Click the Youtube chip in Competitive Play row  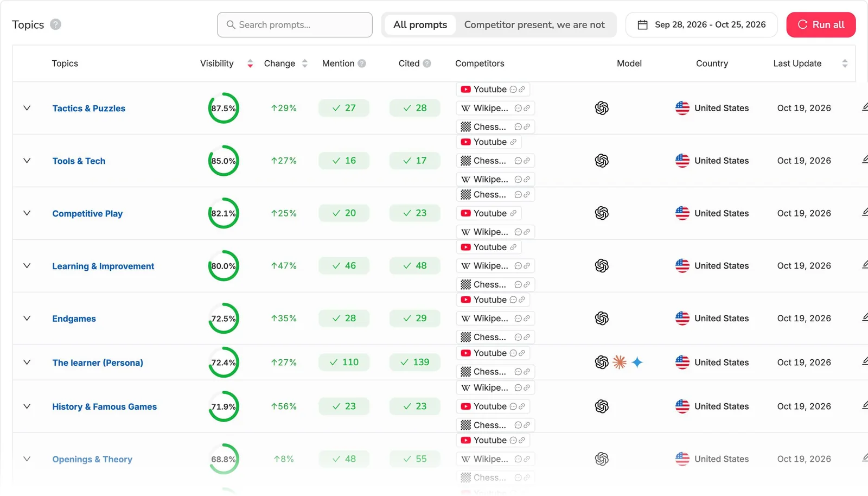489,213
